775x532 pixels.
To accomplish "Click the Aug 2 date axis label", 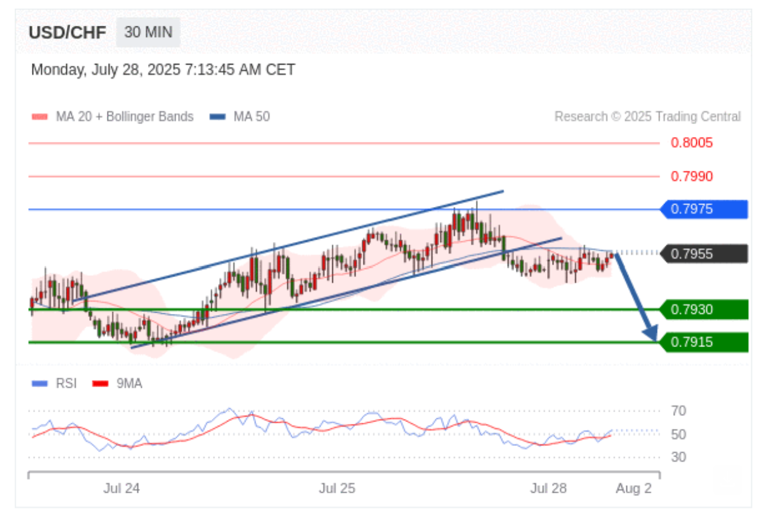I will coord(634,489).
